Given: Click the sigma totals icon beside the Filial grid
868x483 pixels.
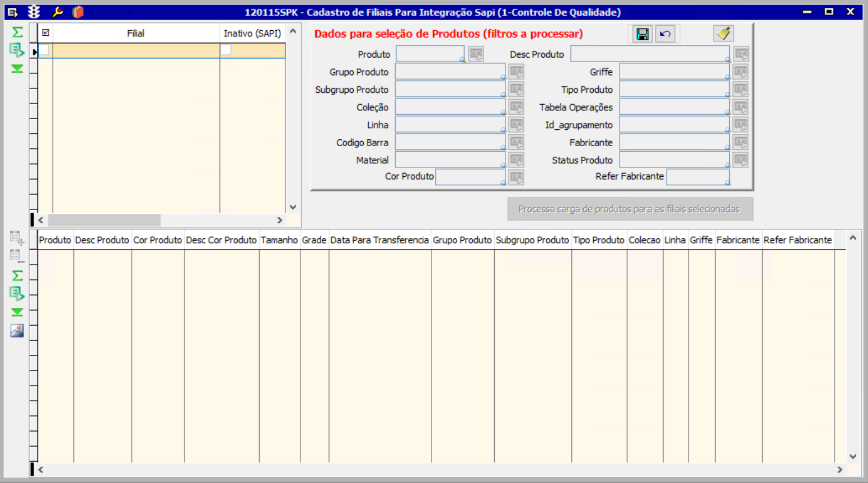Looking at the screenshot, I should [x=17, y=32].
